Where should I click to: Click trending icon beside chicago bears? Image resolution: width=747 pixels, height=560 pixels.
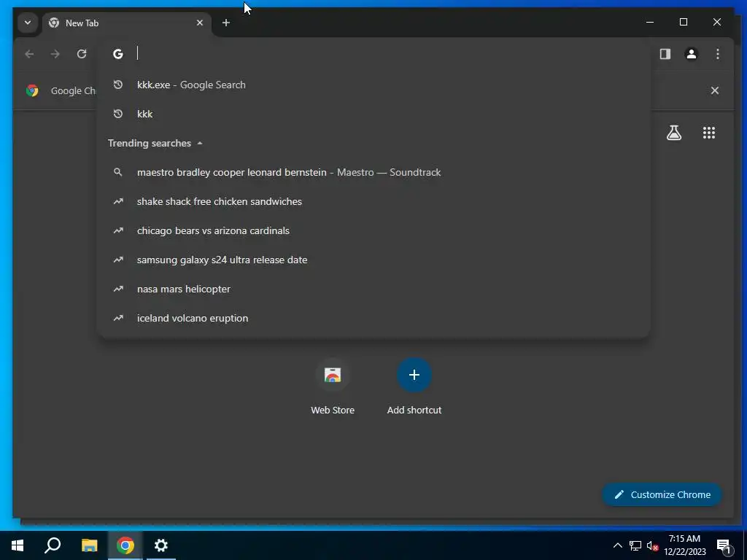coord(117,230)
